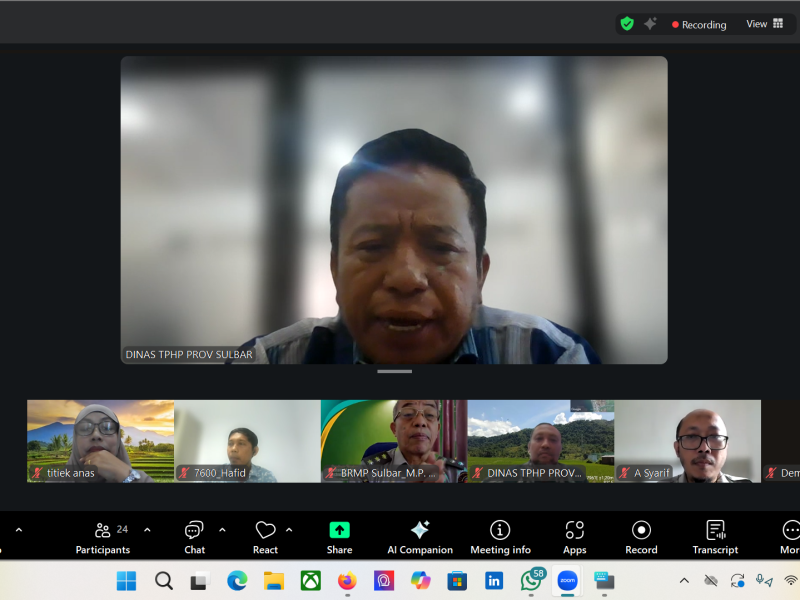The image size is (800, 600).
Task: Select titiek anas video thumbnail
Action: pos(100,441)
